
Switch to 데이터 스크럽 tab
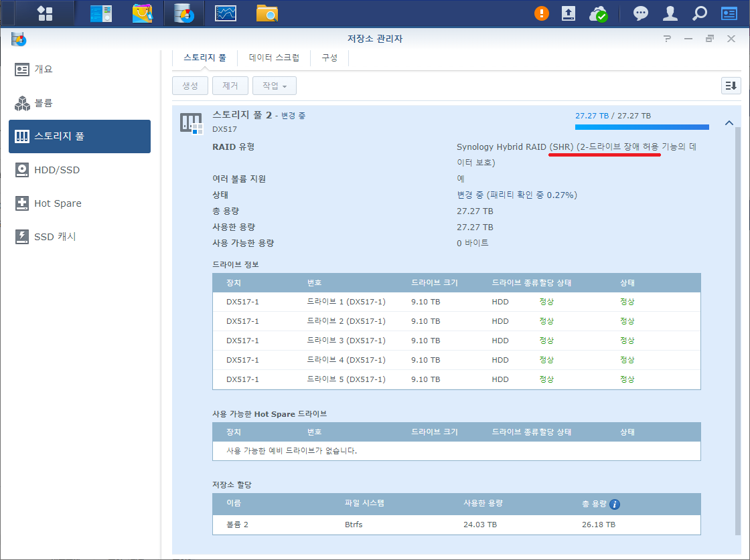274,58
